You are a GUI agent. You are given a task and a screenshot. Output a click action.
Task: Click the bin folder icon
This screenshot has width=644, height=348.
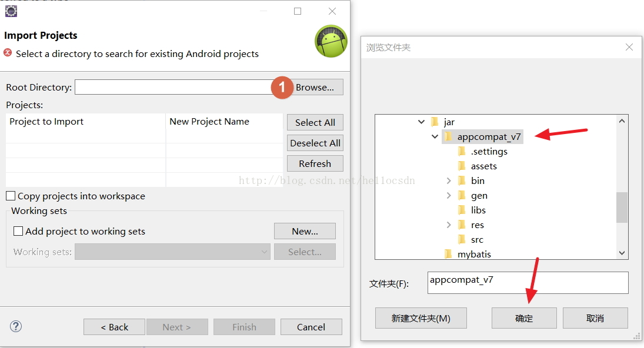(462, 180)
